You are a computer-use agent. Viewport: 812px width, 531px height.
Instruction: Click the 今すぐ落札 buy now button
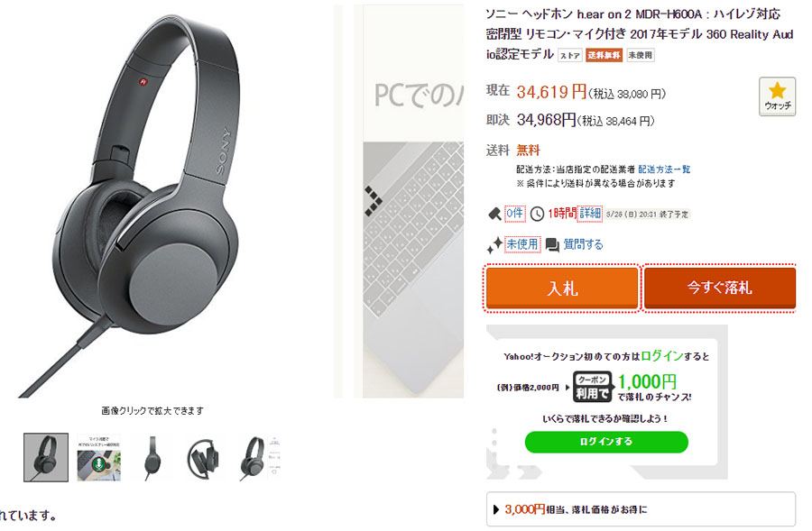[719, 288]
